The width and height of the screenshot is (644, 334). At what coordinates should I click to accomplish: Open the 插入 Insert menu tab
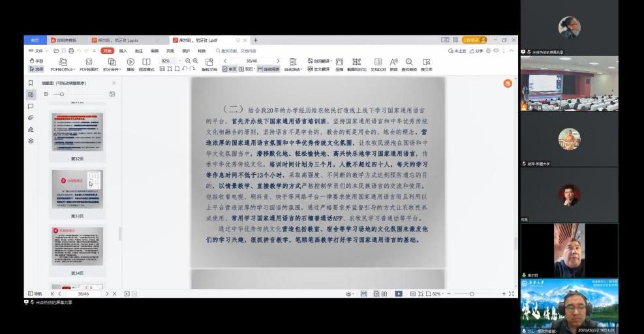123,50
